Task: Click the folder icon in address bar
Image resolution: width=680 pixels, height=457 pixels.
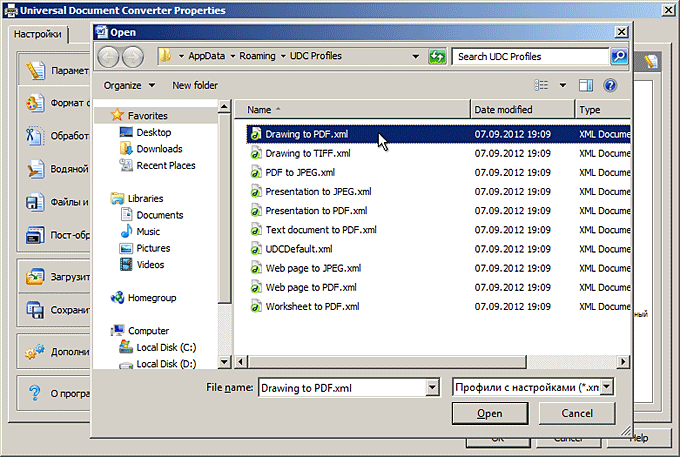Action: pos(165,56)
